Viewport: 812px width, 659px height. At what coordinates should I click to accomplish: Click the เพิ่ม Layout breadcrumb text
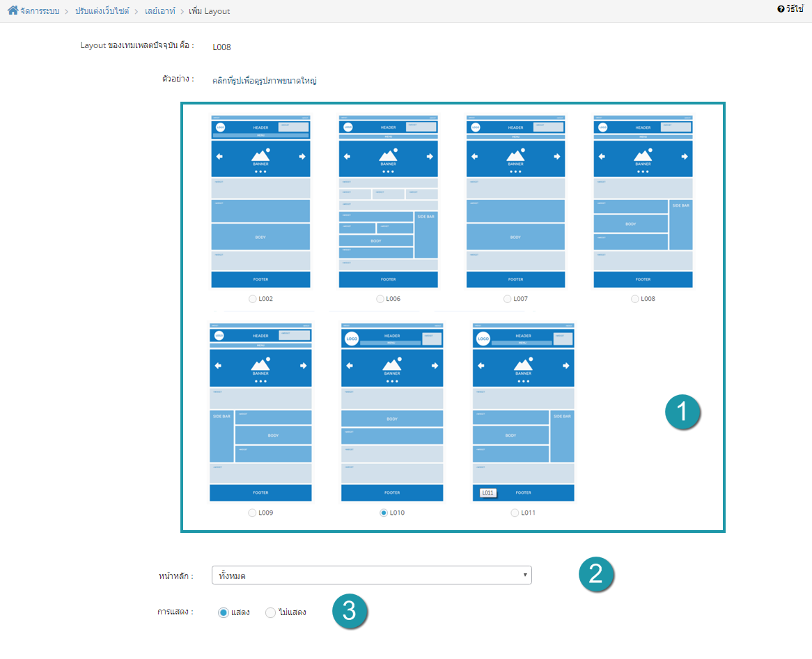[209, 11]
